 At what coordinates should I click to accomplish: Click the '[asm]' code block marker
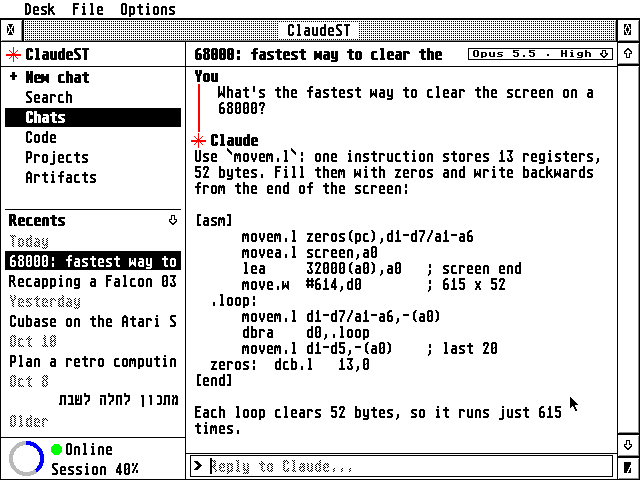point(214,221)
